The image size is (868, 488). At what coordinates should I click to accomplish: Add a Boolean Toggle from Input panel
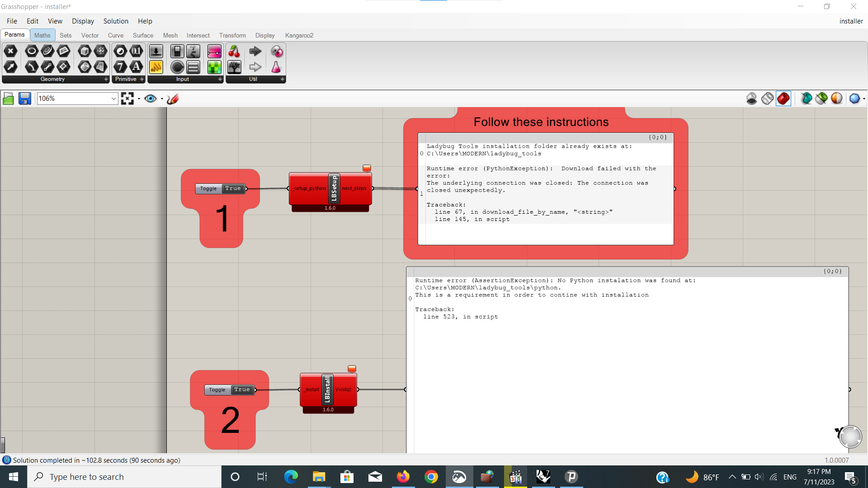click(x=177, y=51)
